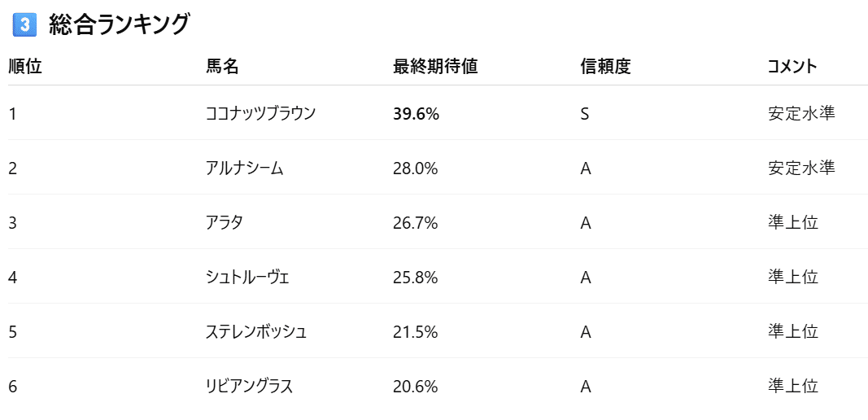
Task: Select the 28.0% expected value
Action: [415, 168]
